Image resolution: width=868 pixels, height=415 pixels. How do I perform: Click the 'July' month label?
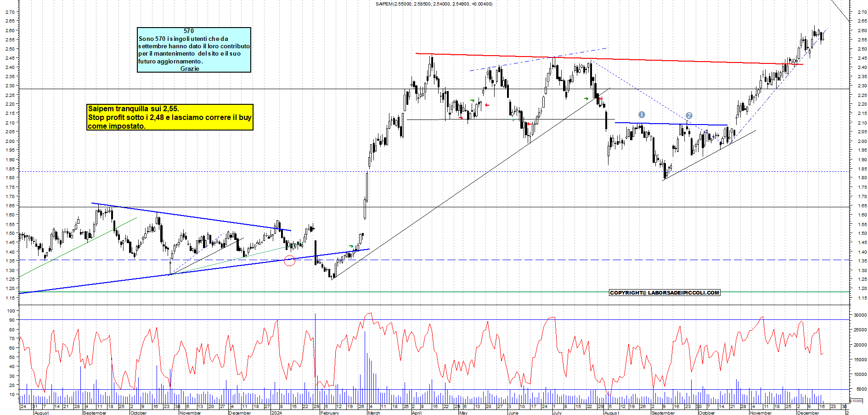coord(557,413)
